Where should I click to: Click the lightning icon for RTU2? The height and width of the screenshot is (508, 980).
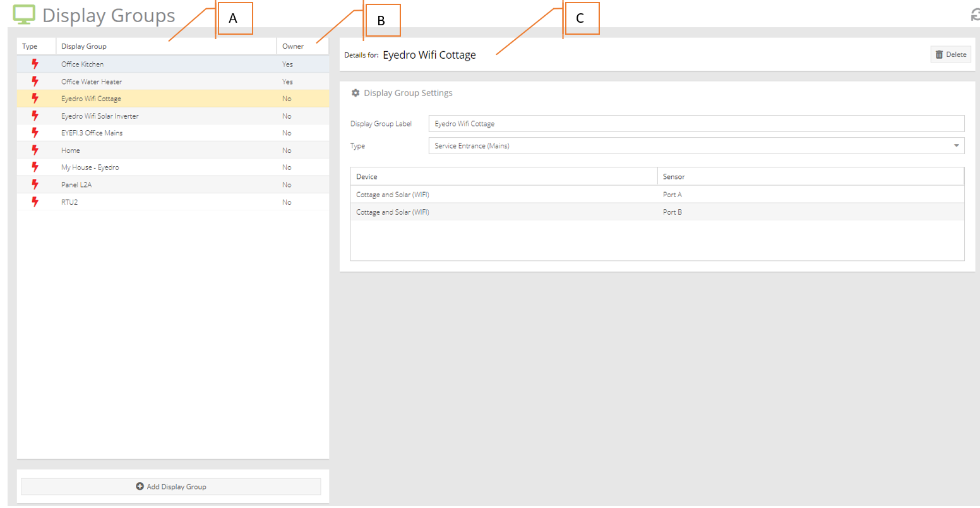pyautogui.click(x=35, y=202)
